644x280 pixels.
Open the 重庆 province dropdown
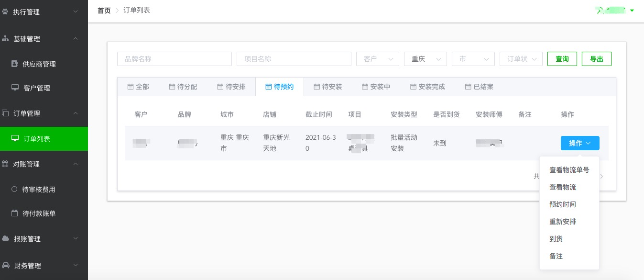(x=426, y=59)
